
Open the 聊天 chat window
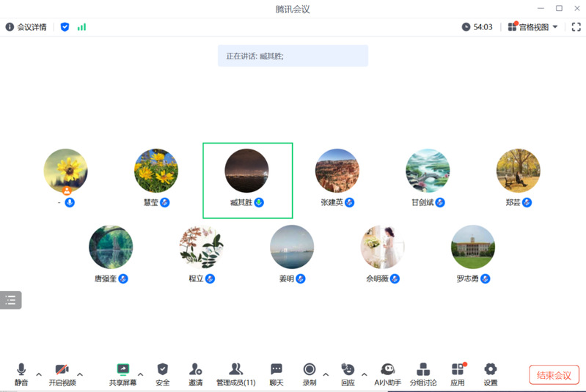click(276, 369)
